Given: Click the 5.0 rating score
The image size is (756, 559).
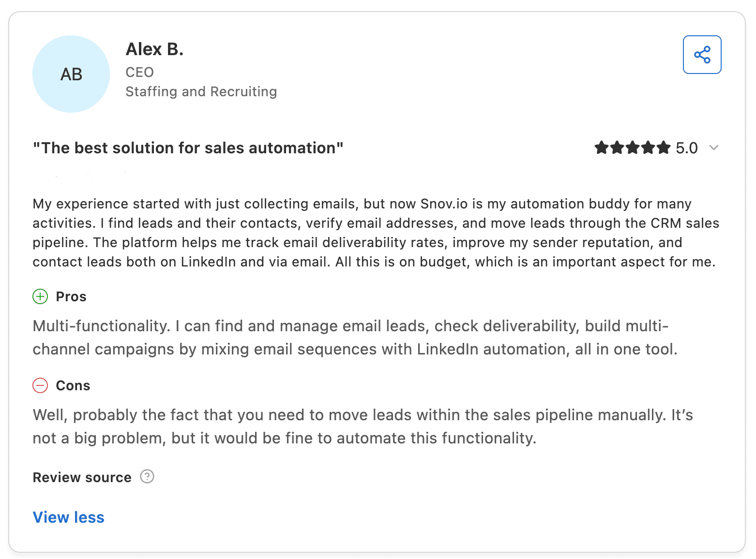Looking at the screenshot, I should (687, 148).
